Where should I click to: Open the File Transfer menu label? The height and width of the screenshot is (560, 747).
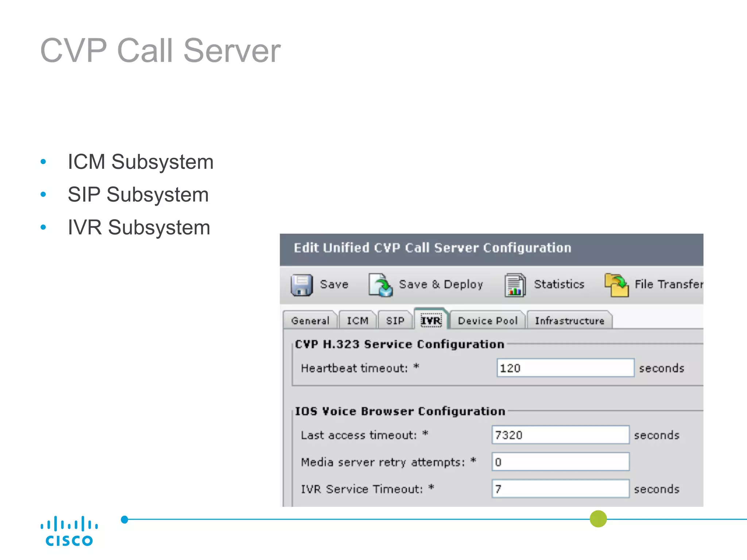point(669,284)
